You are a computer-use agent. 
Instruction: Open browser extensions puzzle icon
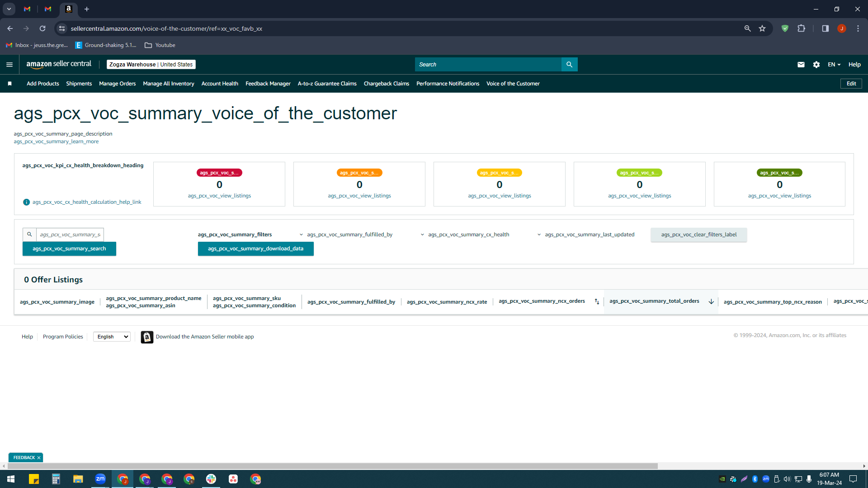(801, 28)
